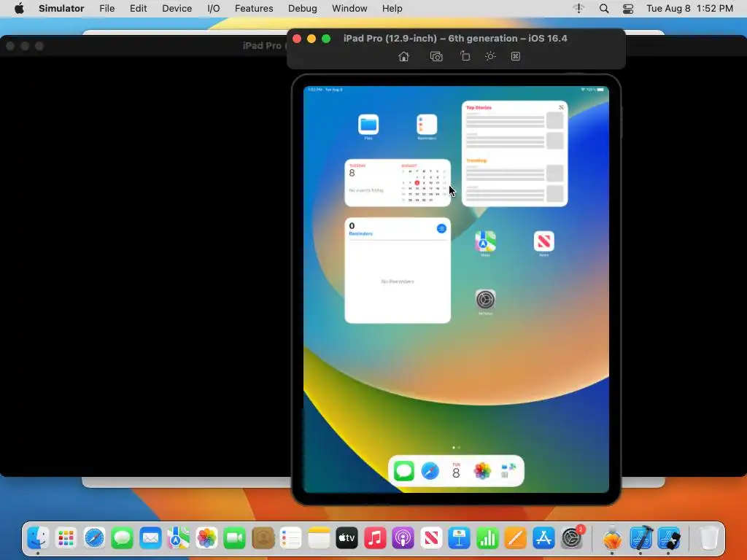Open the Reminders app icon on iPad home screen
This screenshot has height=560, width=747.
[427, 124]
